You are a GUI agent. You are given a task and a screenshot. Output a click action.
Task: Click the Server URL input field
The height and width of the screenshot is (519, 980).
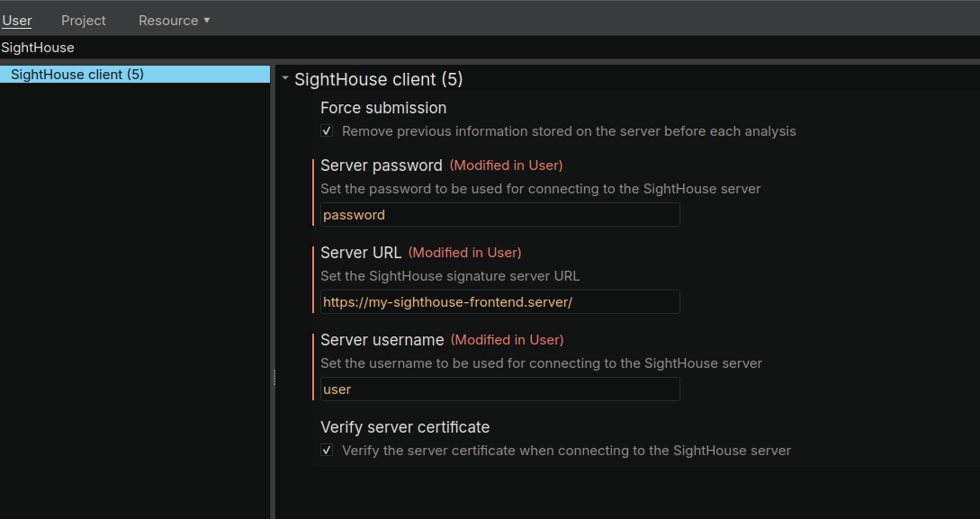click(x=499, y=301)
